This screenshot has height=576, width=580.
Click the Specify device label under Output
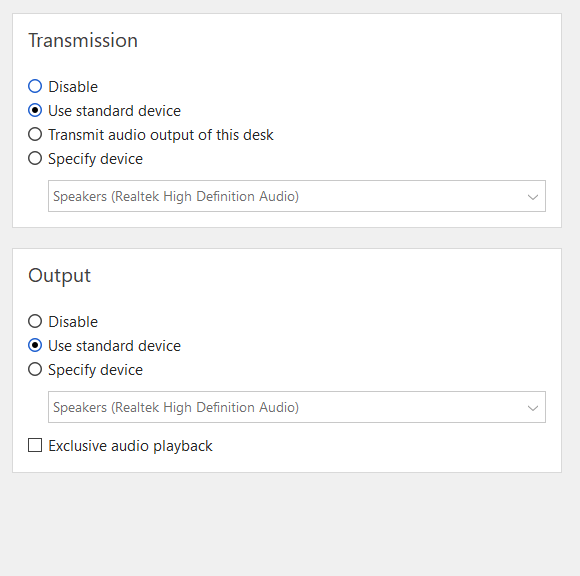click(95, 370)
